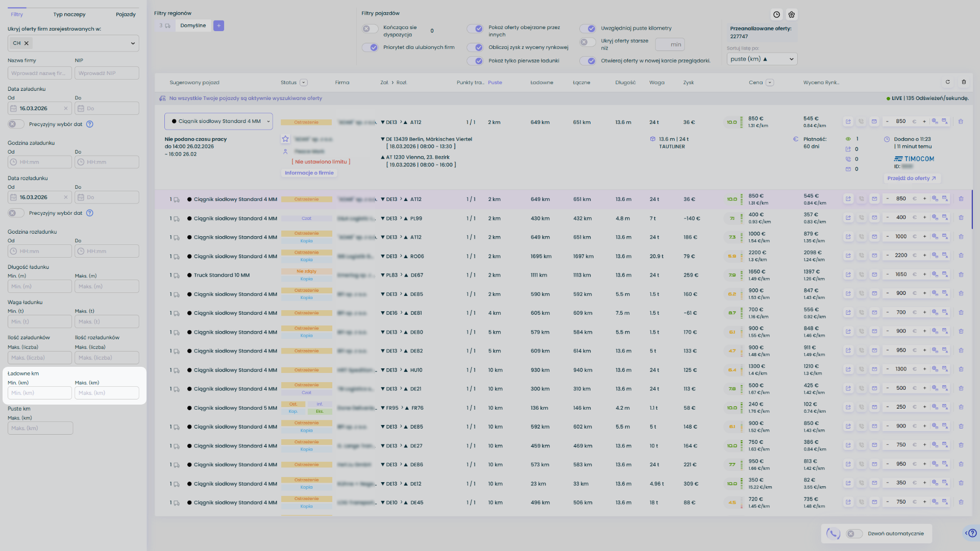Click the Ładowne km Min. input field

pyautogui.click(x=40, y=393)
